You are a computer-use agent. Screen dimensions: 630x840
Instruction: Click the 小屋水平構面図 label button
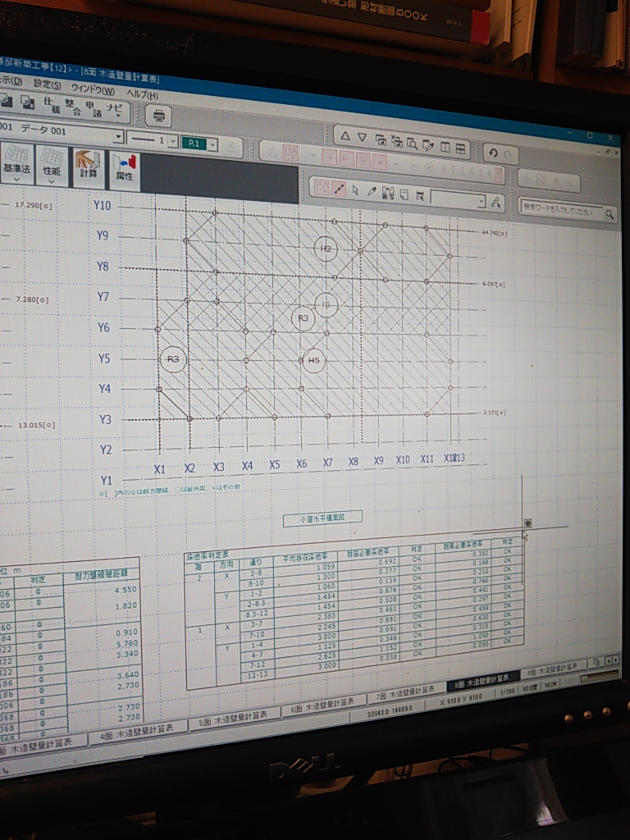322,518
